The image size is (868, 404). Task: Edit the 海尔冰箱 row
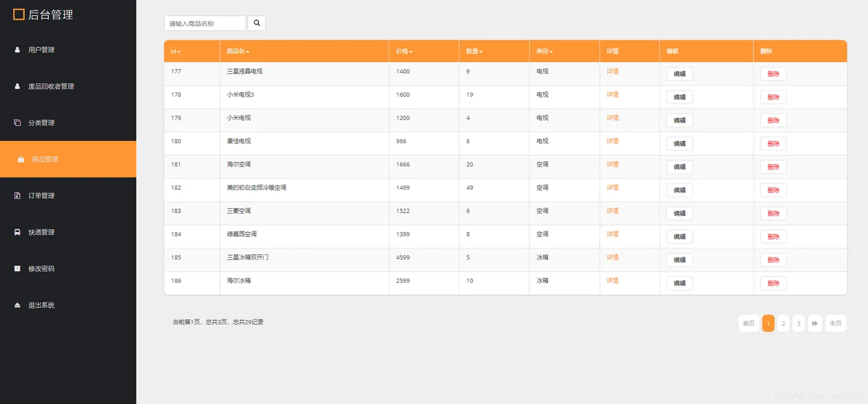coord(680,283)
